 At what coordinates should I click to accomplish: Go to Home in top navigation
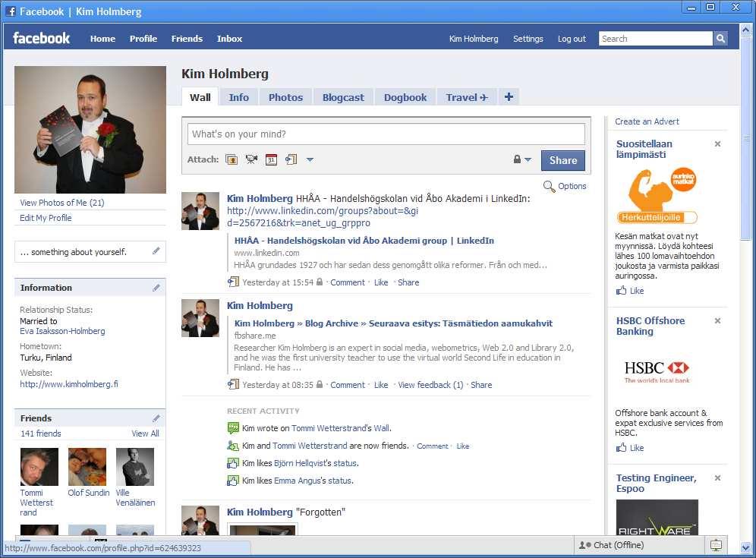(102, 39)
